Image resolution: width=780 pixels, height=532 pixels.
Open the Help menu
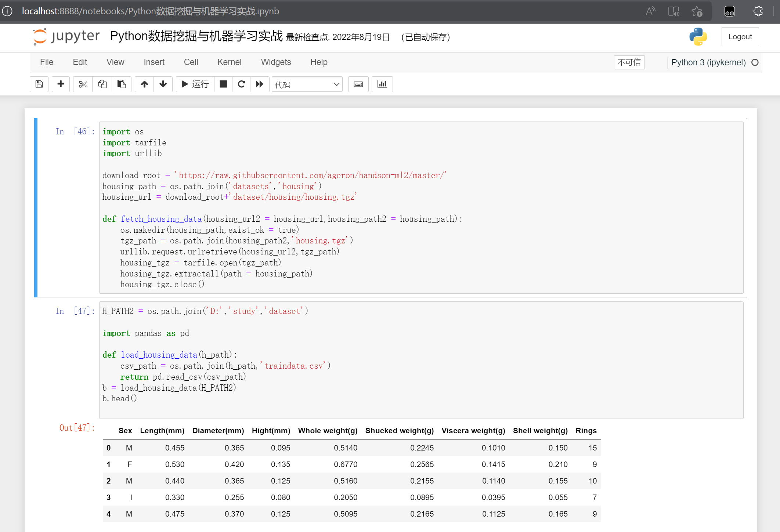(x=319, y=62)
